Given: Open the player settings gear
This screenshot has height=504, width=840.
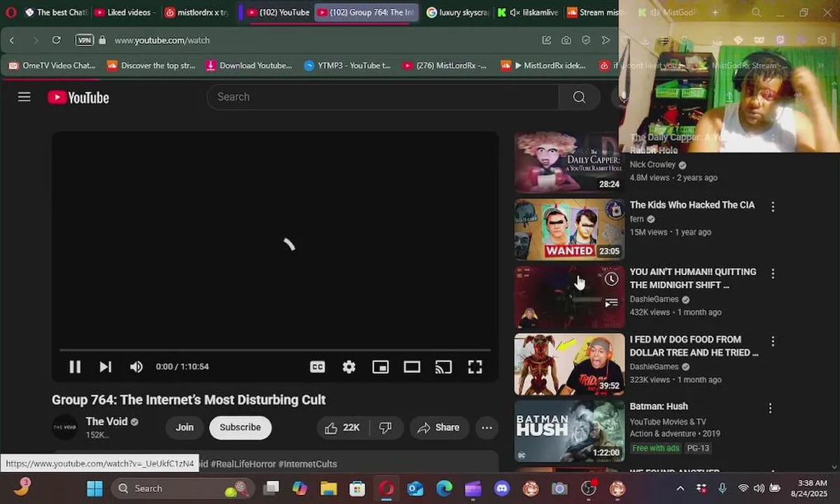Looking at the screenshot, I should (349, 367).
